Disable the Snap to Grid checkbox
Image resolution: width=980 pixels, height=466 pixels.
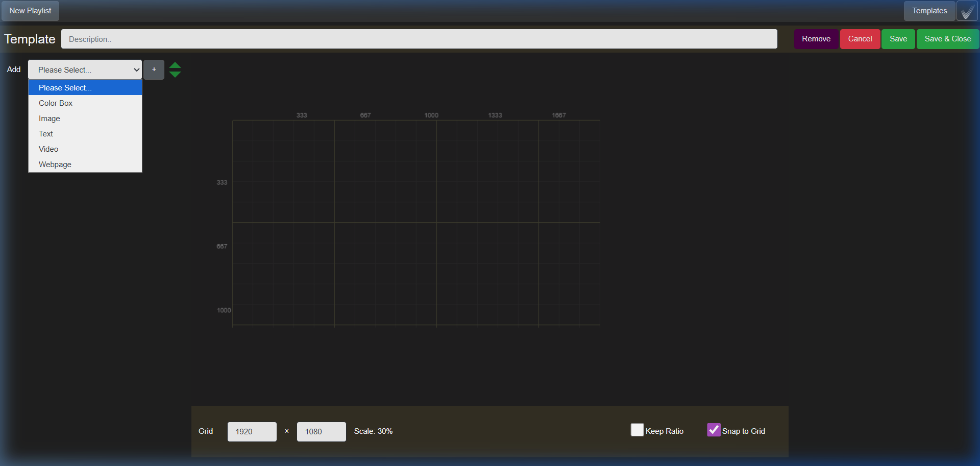click(x=714, y=430)
